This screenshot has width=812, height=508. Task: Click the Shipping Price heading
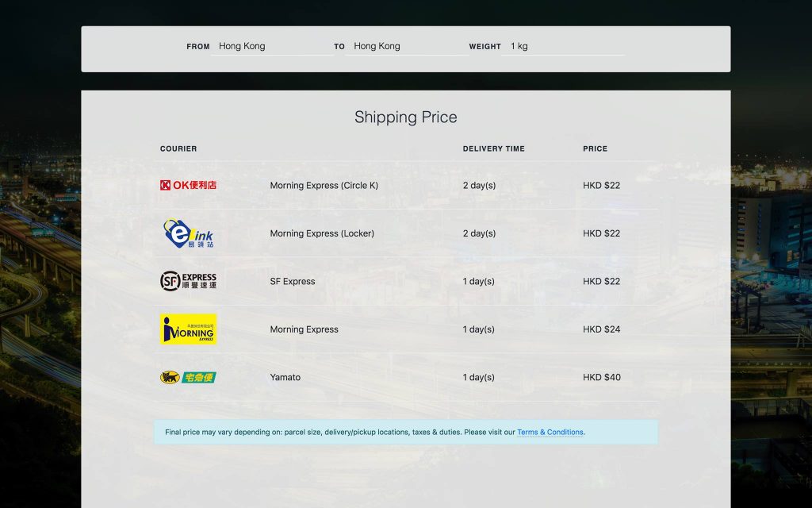coord(405,117)
